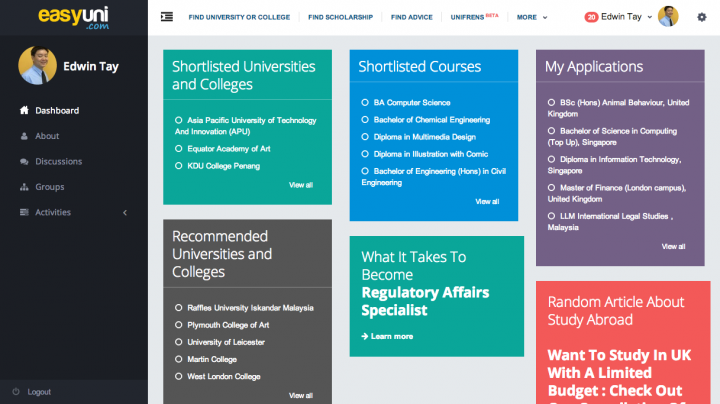The width and height of the screenshot is (720, 404).
Task: Select the Asia Pacific University circle bullet
Action: [x=179, y=120]
